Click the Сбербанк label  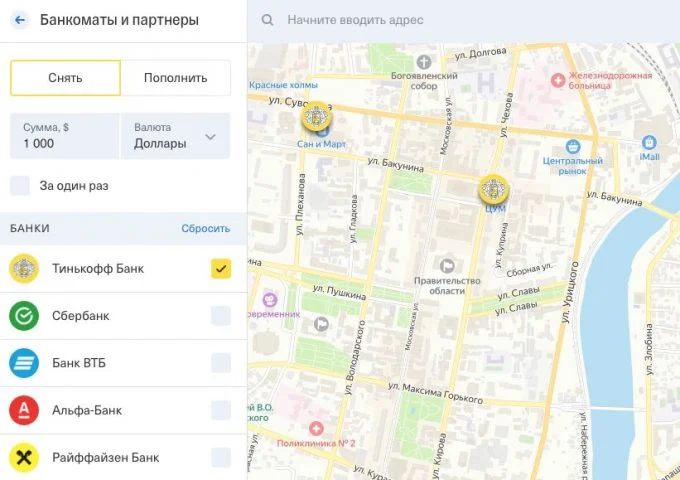(81, 316)
